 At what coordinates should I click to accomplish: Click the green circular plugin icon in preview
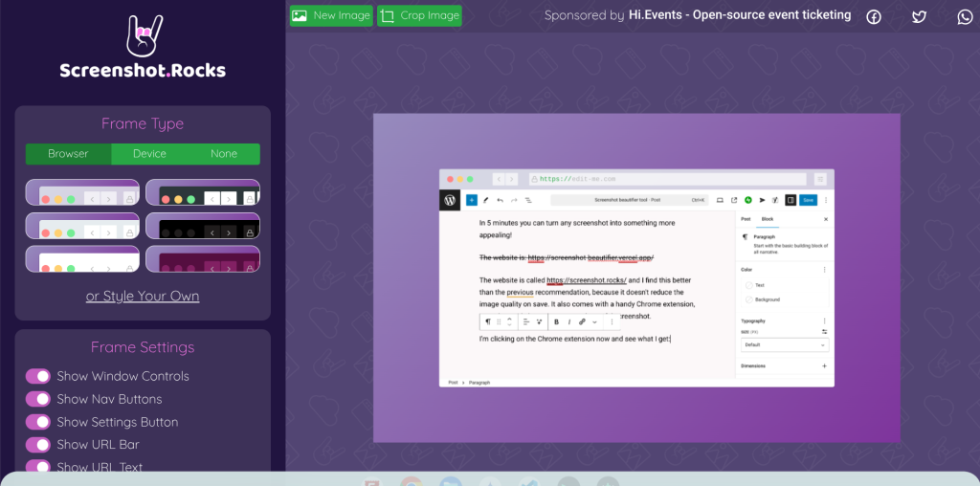748,200
